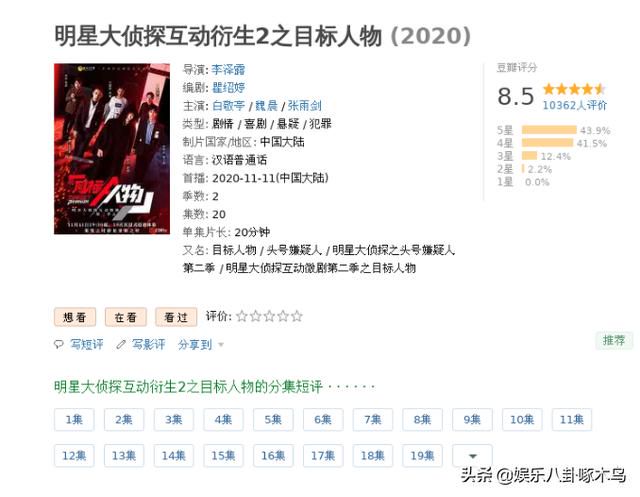Image resolution: width=640 pixels, height=497 pixels.
Task: Click the 5星 rating percentage bar
Action: pyautogui.click(x=549, y=130)
